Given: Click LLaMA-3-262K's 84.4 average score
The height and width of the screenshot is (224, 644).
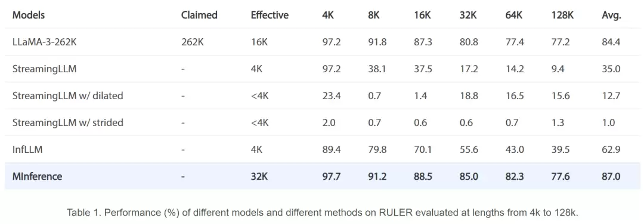Looking at the screenshot, I should [611, 42].
